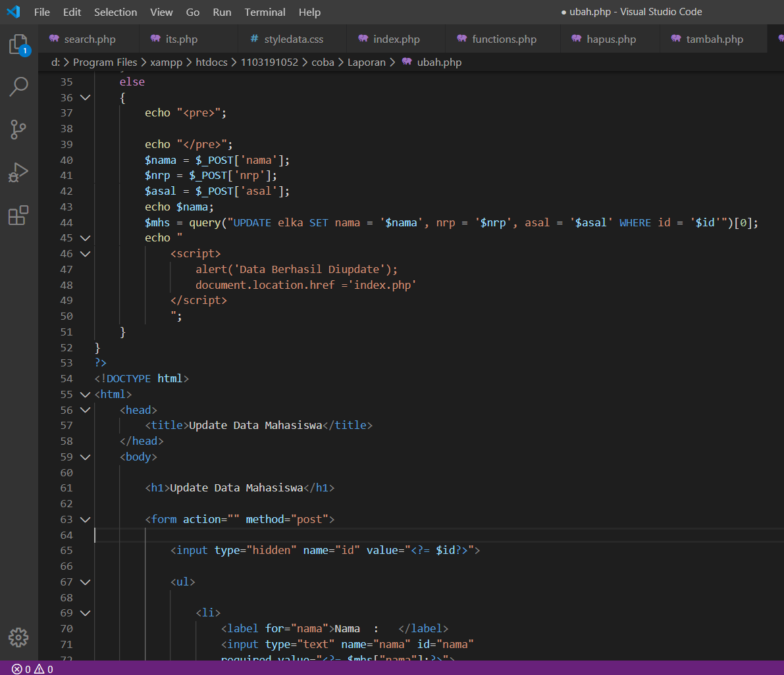This screenshot has width=784, height=675.
Task: Open the Manage gear menu
Action: [19, 637]
